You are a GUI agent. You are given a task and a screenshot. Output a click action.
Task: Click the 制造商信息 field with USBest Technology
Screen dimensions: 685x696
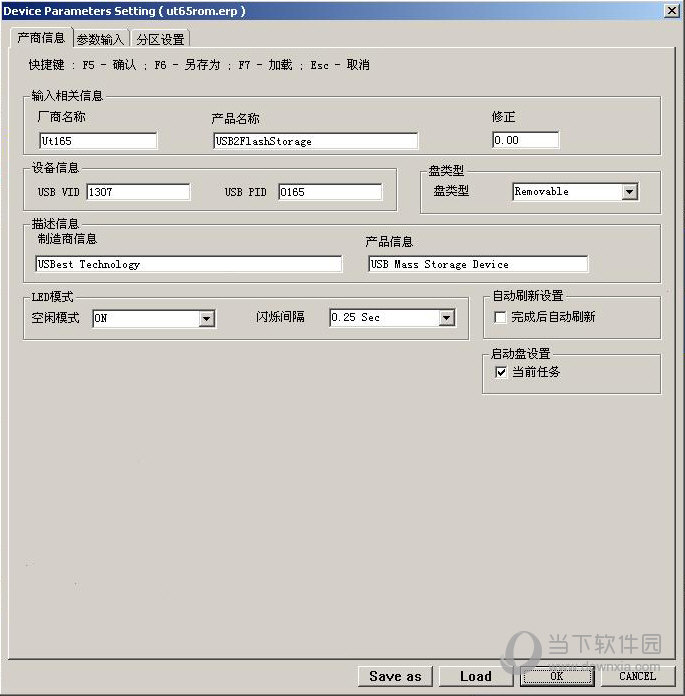point(189,264)
